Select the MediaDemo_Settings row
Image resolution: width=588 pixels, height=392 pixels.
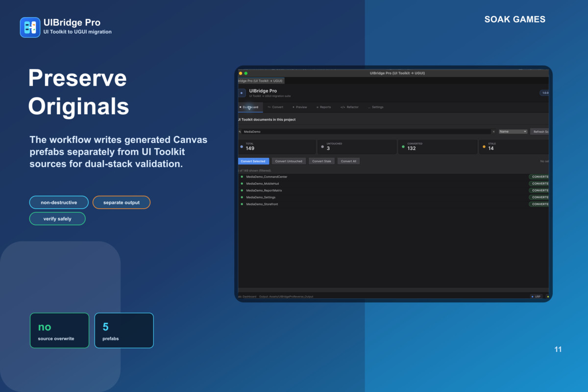(393, 197)
